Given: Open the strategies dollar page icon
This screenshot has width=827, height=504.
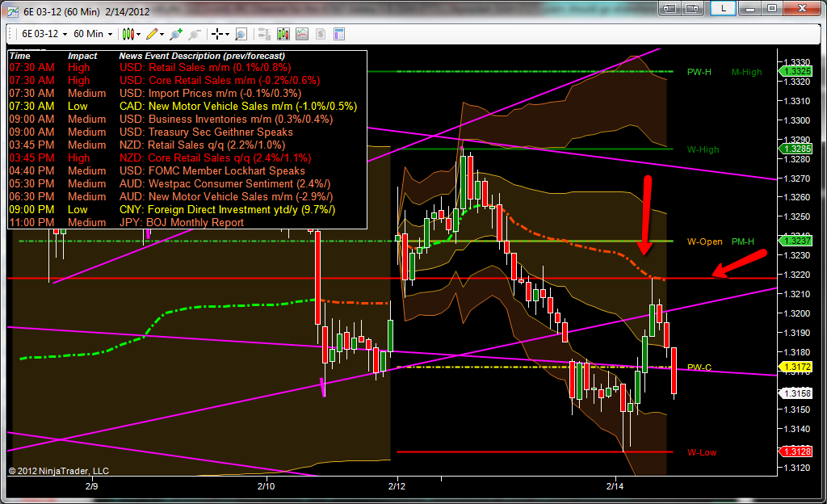Looking at the screenshot, I should coord(320,34).
